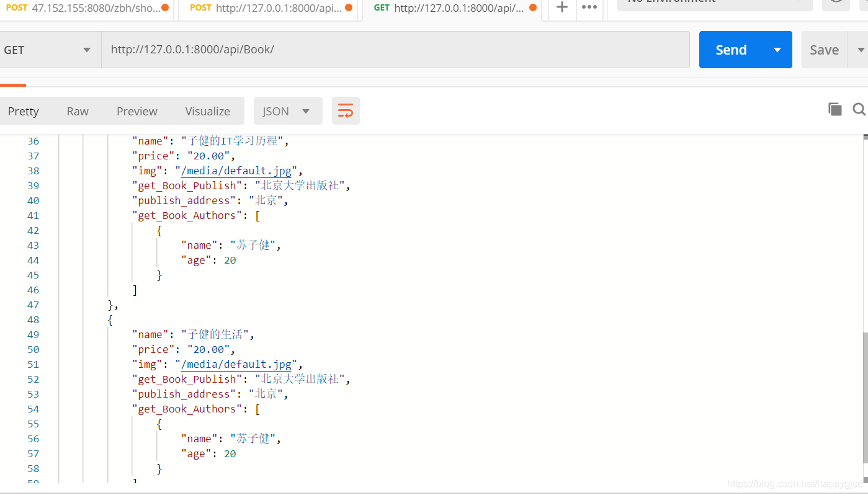The image size is (868, 495).
Task: Copy response body with copy icon
Action: (835, 109)
